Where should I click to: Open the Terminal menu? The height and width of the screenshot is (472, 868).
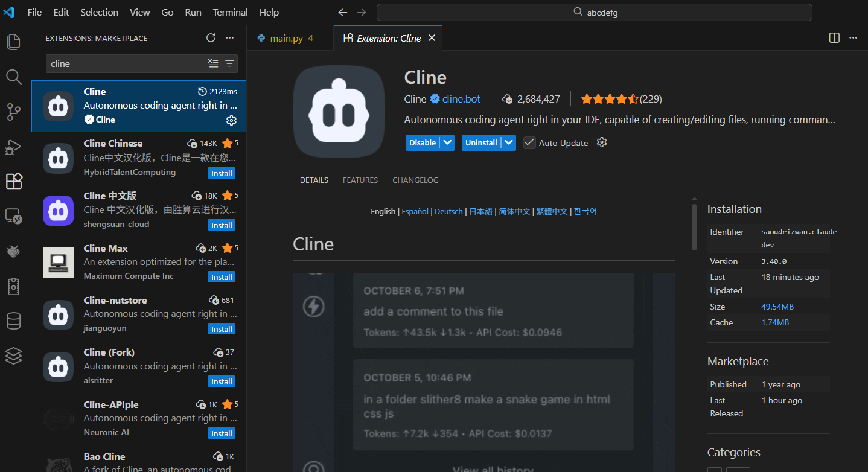[x=231, y=12]
